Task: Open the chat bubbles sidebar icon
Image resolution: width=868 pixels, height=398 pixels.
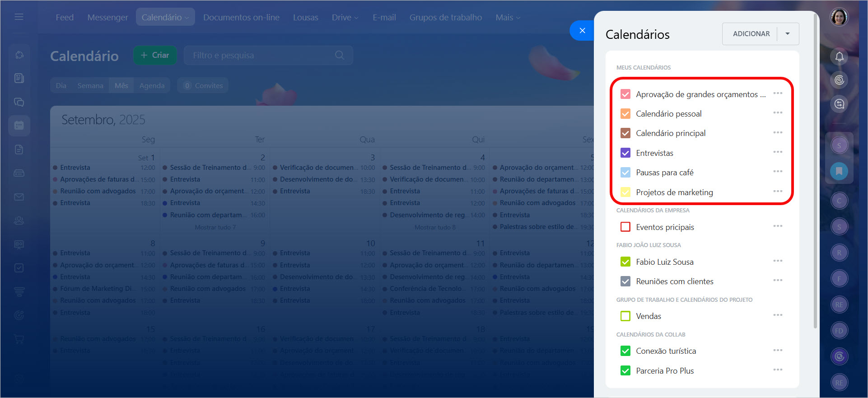Action: pyautogui.click(x=19, y=102)
